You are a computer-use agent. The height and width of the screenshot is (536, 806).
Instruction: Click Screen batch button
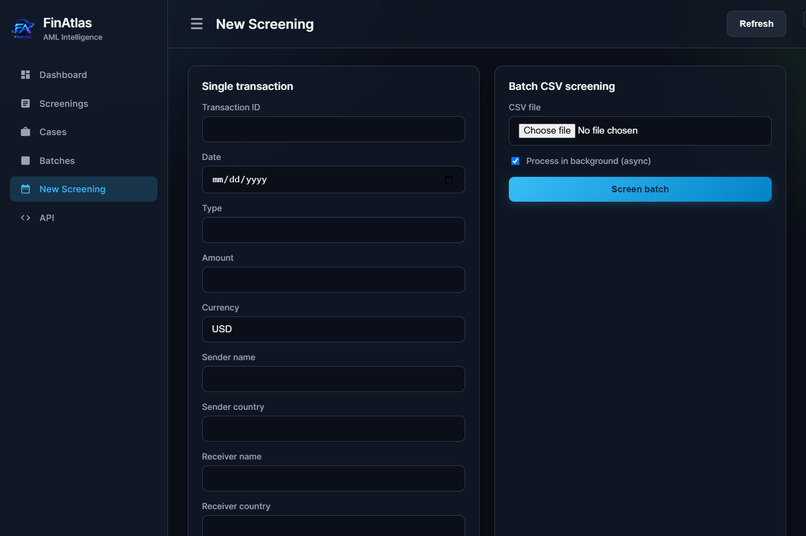tap(640, 189)
